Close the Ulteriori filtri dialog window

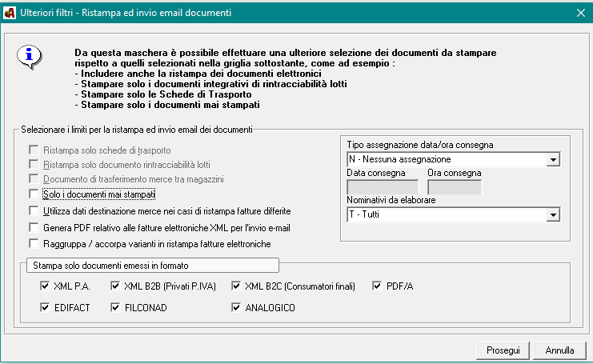pyautogui.click(x=580, y=12)
